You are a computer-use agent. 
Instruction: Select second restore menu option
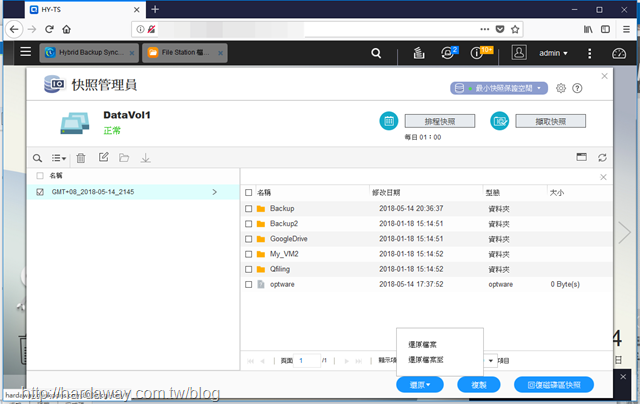(x=426, y=360)
